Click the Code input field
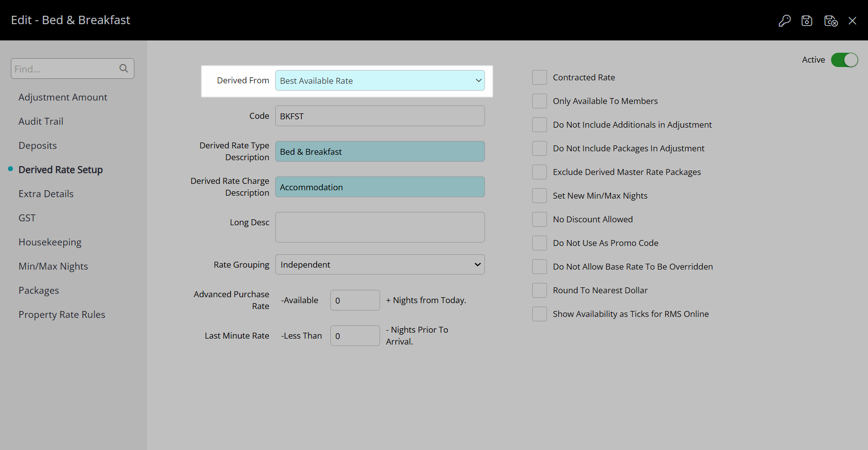The image size is (868, 450). click(380, 116)
